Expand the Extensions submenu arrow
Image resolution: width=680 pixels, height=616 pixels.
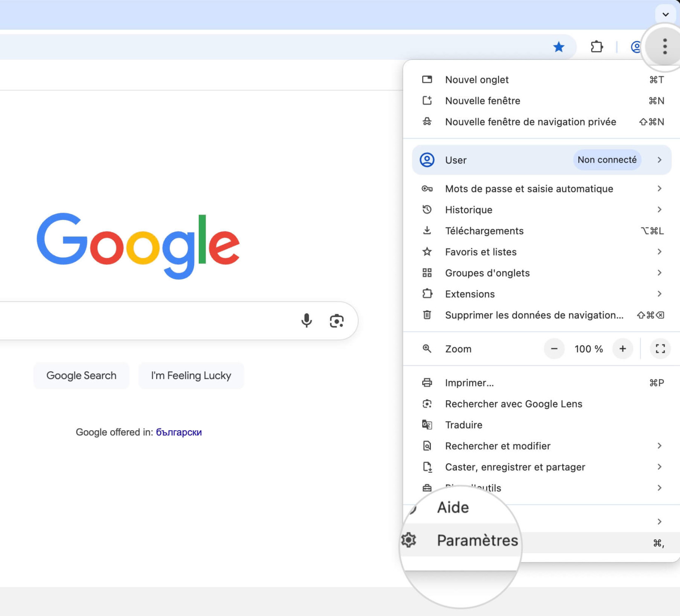click(659, 294)
